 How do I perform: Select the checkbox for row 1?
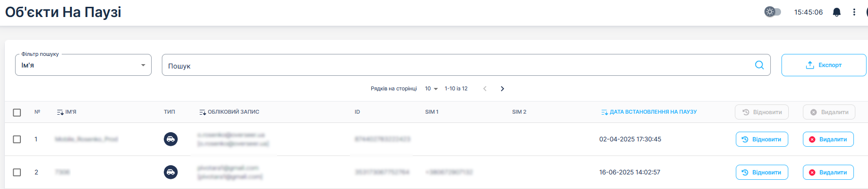click(x=17, y=139)
